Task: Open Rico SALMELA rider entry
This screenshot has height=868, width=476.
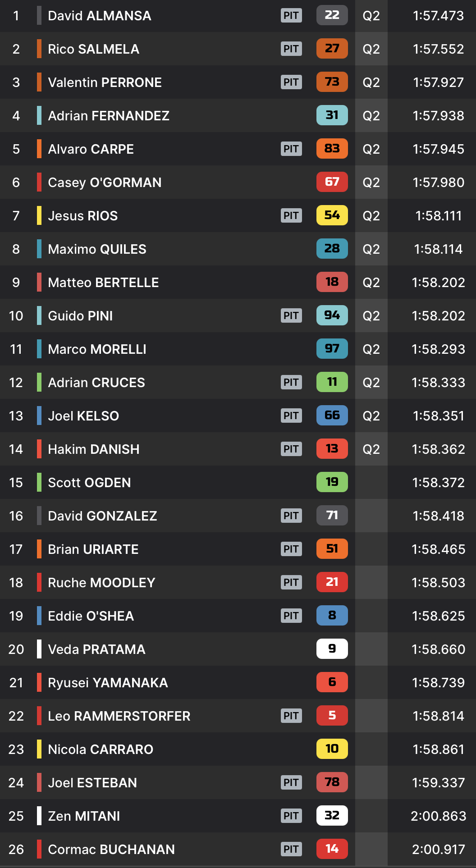Action: [x=238, y=49]
